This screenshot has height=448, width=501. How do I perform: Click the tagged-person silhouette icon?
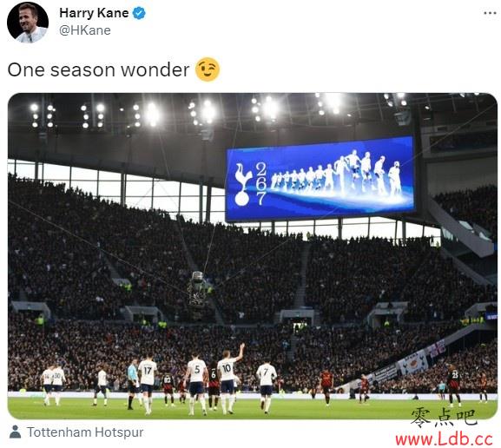coord(15,432)
